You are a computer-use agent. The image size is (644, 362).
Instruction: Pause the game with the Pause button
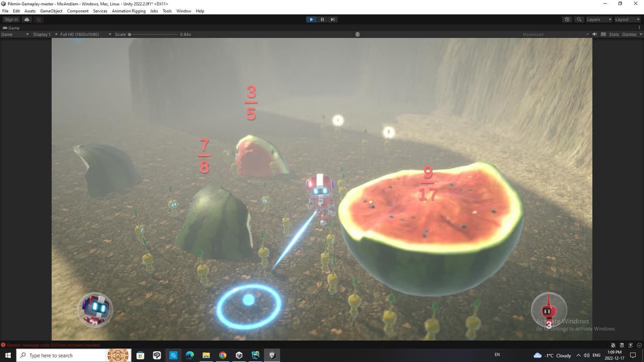click(x=322, y=20)
